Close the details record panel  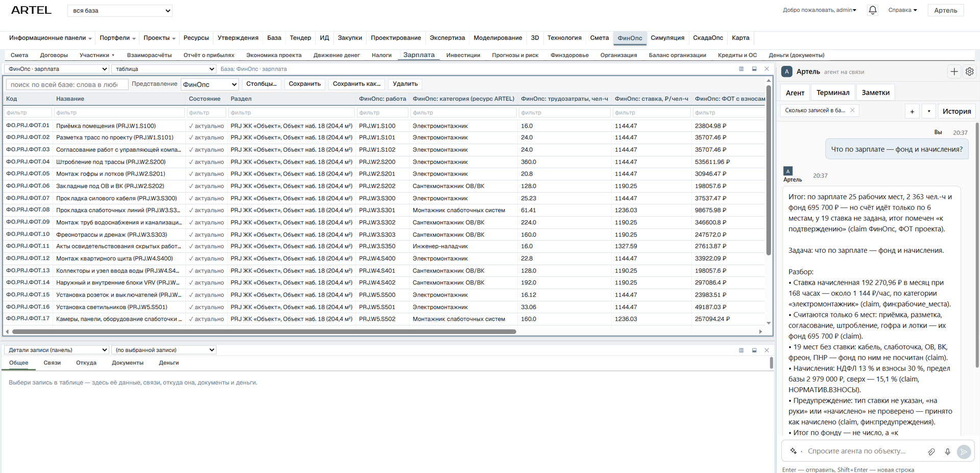point(767,350)
